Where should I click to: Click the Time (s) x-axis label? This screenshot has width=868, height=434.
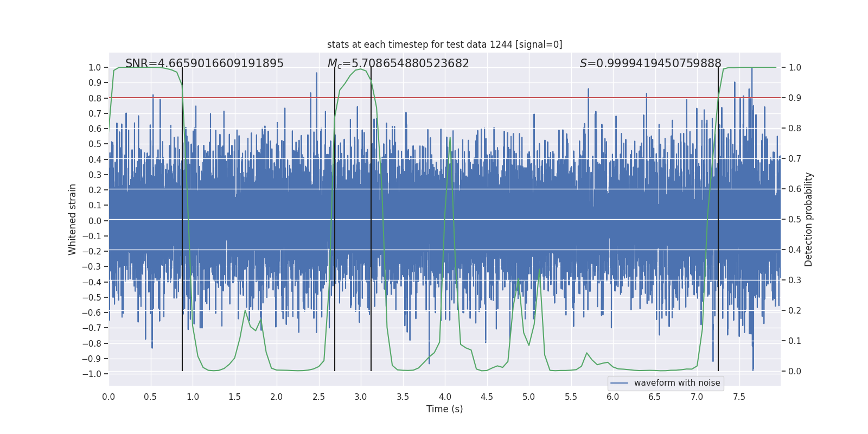pyautogui.click(x=444, y=409)
